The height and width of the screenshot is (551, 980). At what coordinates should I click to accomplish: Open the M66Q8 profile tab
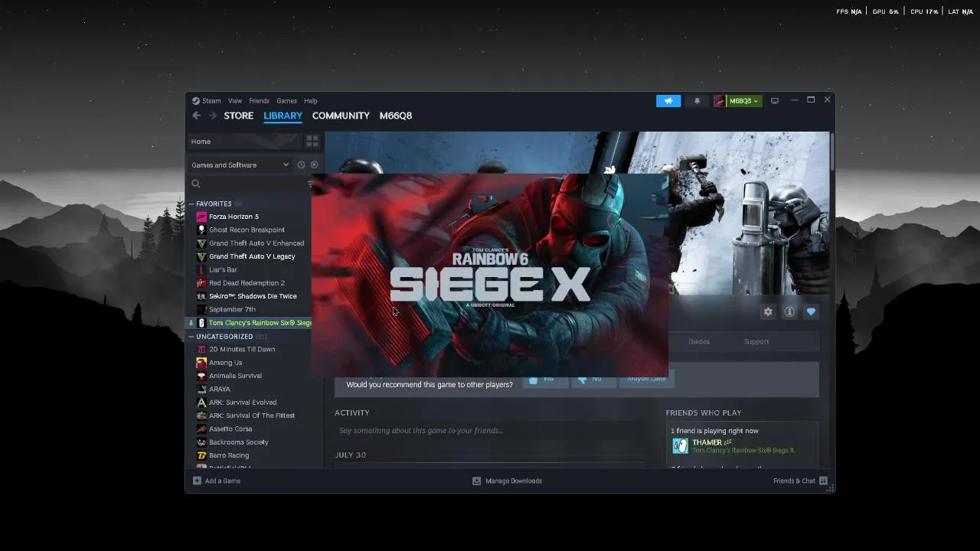click(x=396, y=116)
